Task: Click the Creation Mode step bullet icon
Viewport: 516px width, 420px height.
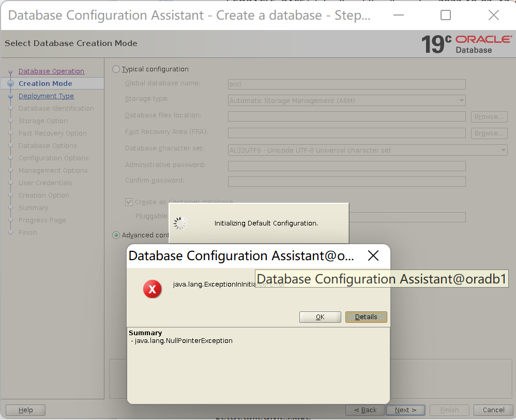Action: pos(10,84)
